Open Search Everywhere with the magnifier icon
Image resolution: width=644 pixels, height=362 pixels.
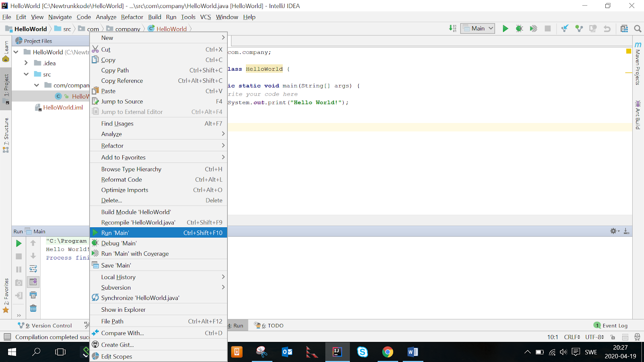click(638, 29)
